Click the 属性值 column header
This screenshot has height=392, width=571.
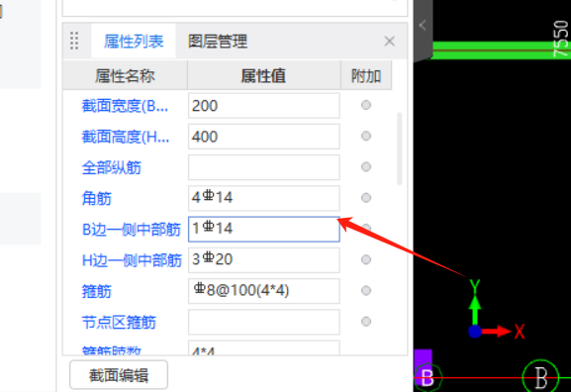coord(264,76)
